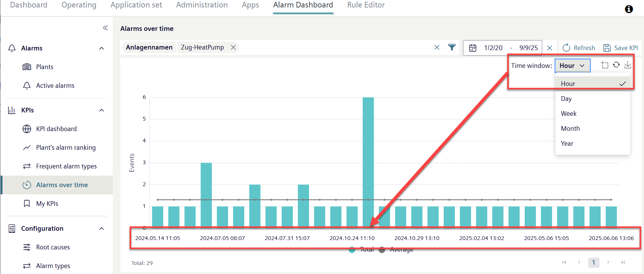The height and width of the screenshot is (274, 644).
Task: Save the current view via Save KPI
Action: [x=621, y=48]
